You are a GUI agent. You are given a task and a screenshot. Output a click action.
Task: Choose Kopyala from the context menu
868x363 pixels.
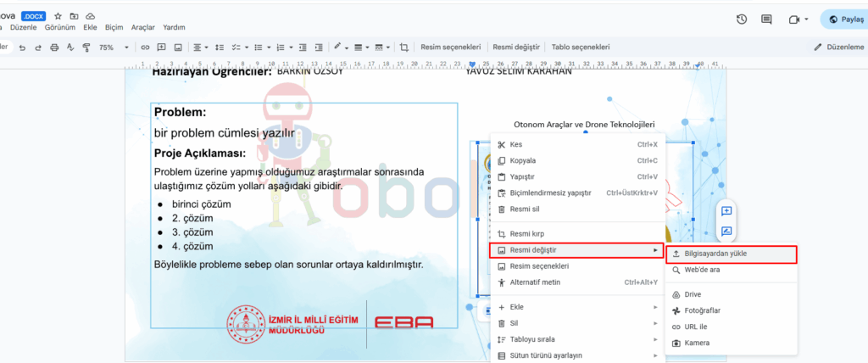point(577,160)
